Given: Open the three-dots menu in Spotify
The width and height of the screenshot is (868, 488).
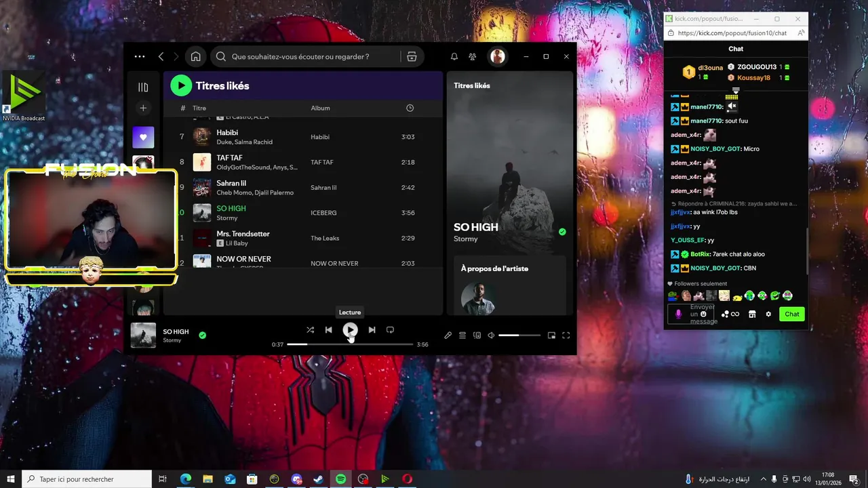Looking at the screenshot, I should 140,57.
